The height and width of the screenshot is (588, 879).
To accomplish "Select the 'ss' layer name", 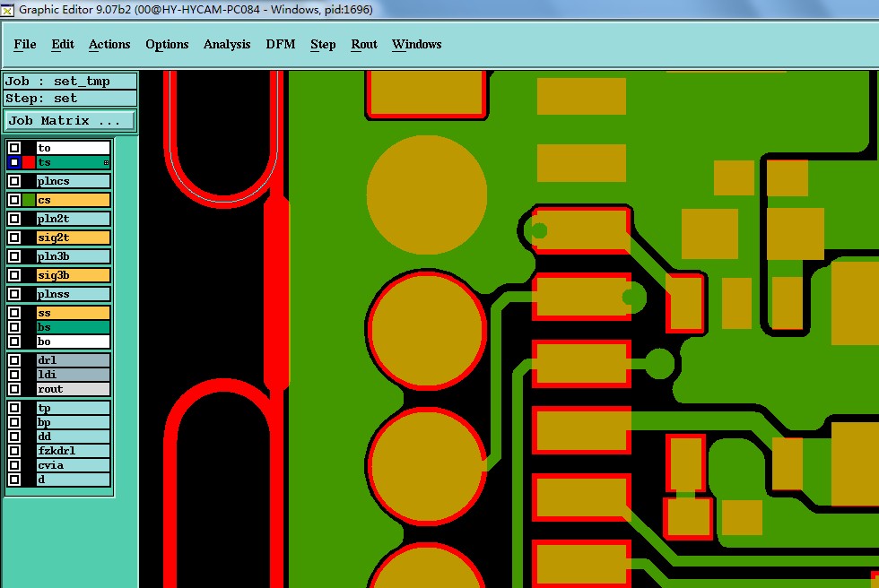I will click(73, 313).
